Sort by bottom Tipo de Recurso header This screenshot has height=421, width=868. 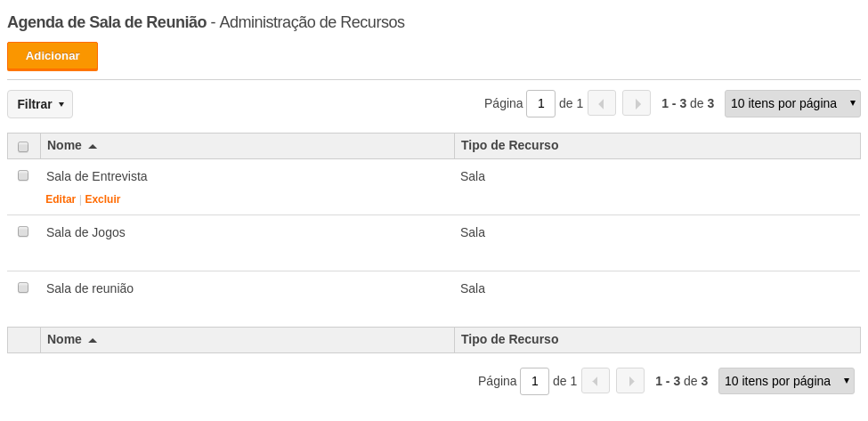(x=509, y=339)
